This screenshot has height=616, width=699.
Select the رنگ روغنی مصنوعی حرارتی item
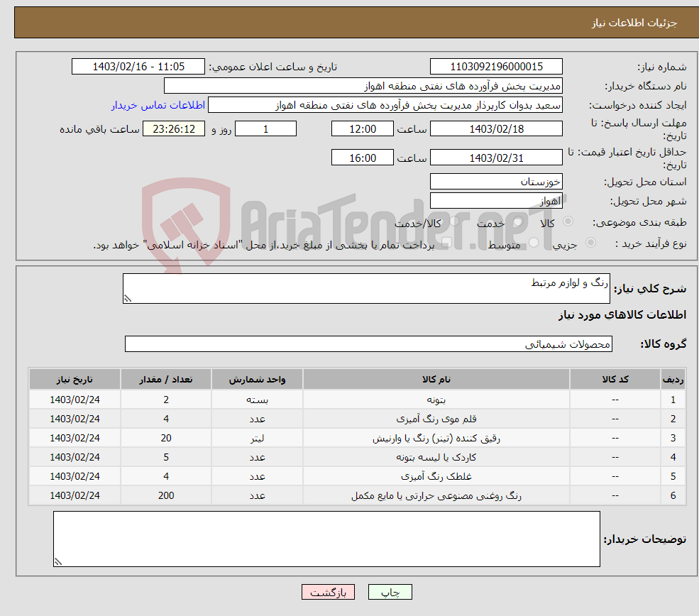[x=436, y=495]
